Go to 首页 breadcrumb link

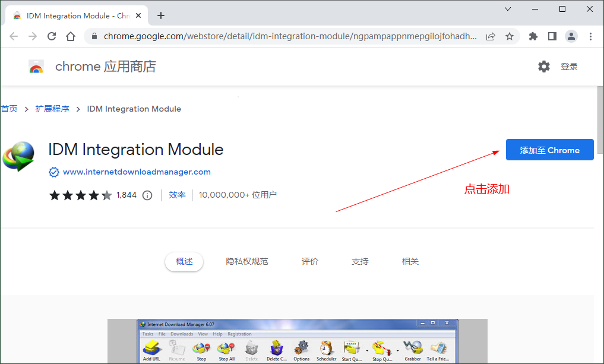tap(10, 109)
